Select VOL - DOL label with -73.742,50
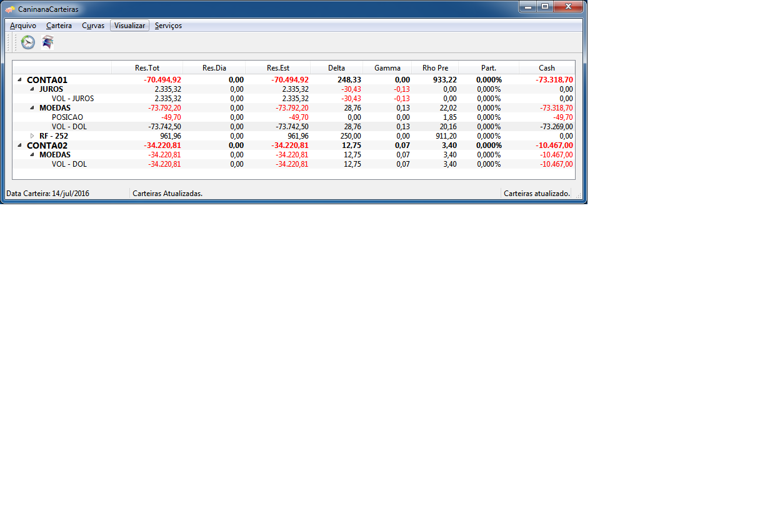 [x=69, y=127]
